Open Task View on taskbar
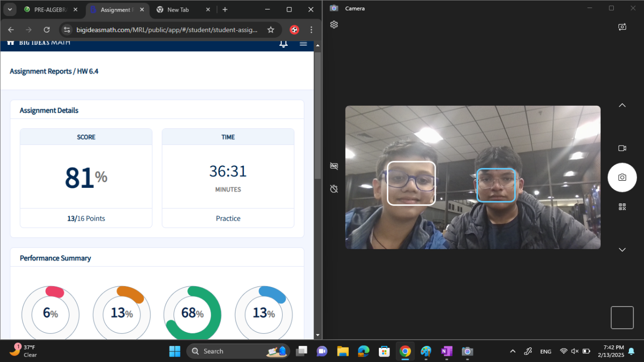The image size is (644, 362). pos(301,351)
